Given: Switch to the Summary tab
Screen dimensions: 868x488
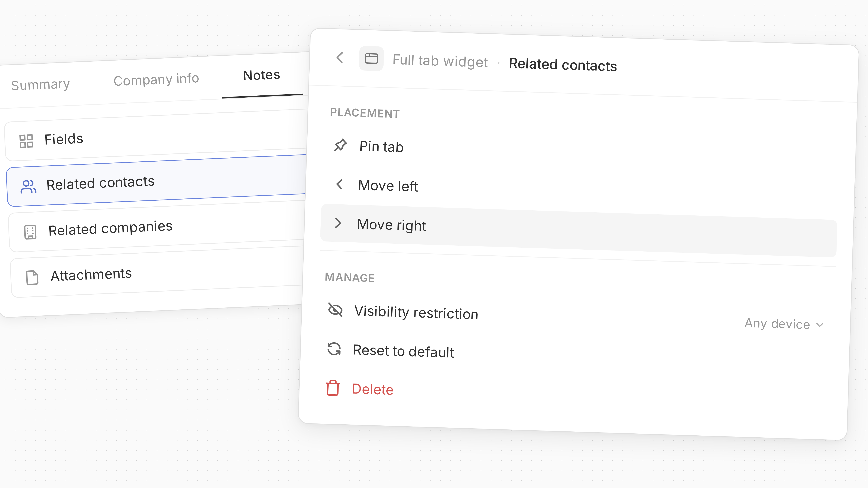Looking at the screenshot, I should coord(40,84).
